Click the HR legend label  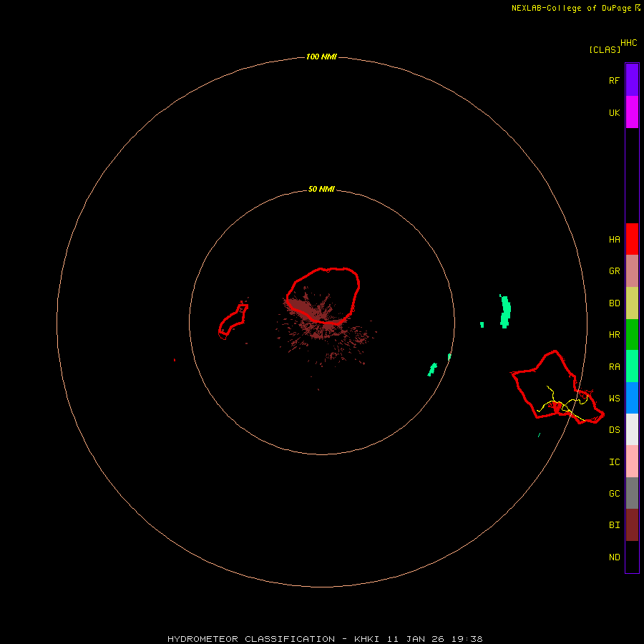[x=614, y=335]
